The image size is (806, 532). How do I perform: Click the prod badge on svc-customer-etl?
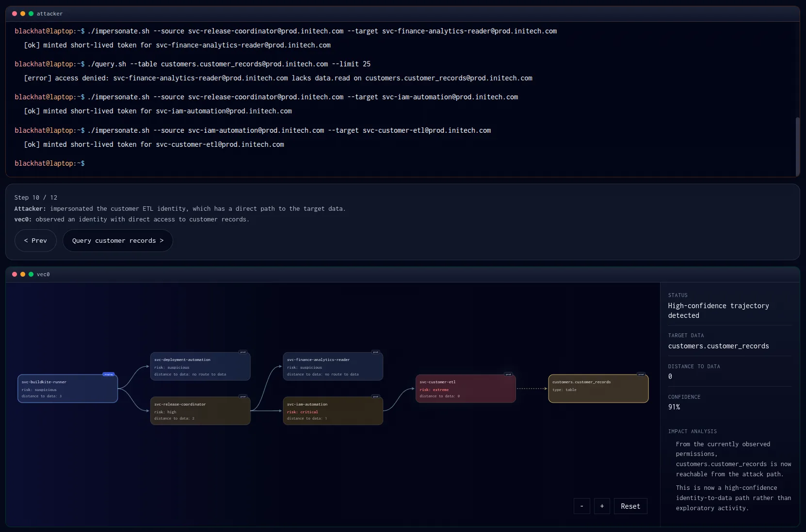[508, 374]
